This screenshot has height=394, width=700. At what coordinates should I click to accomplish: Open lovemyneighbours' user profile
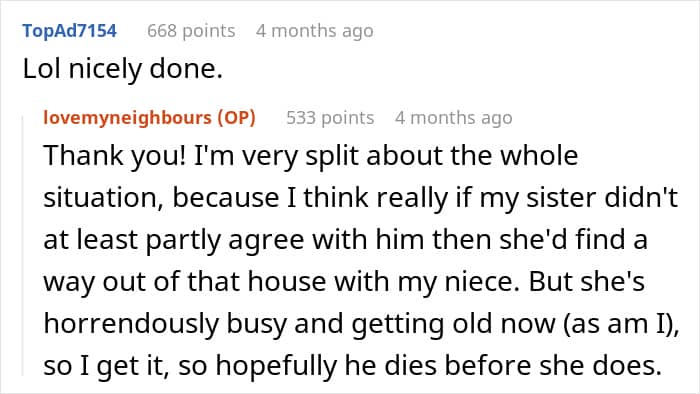coord(129,118)
